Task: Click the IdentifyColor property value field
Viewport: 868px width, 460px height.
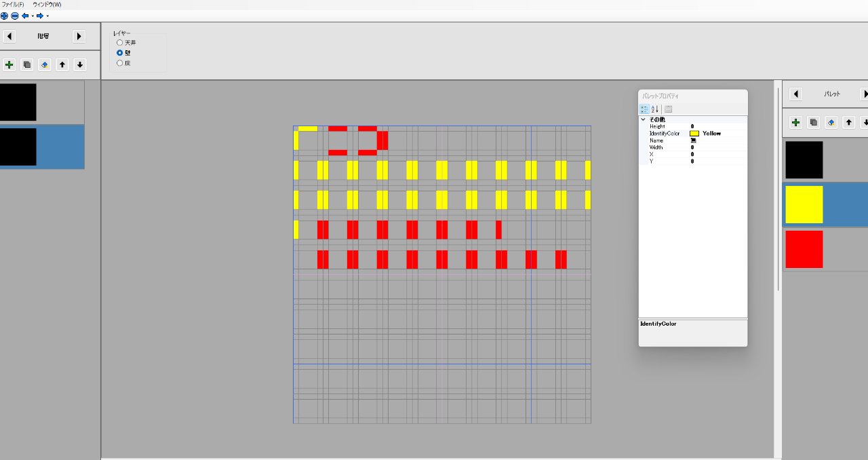Action: [717, 134]
